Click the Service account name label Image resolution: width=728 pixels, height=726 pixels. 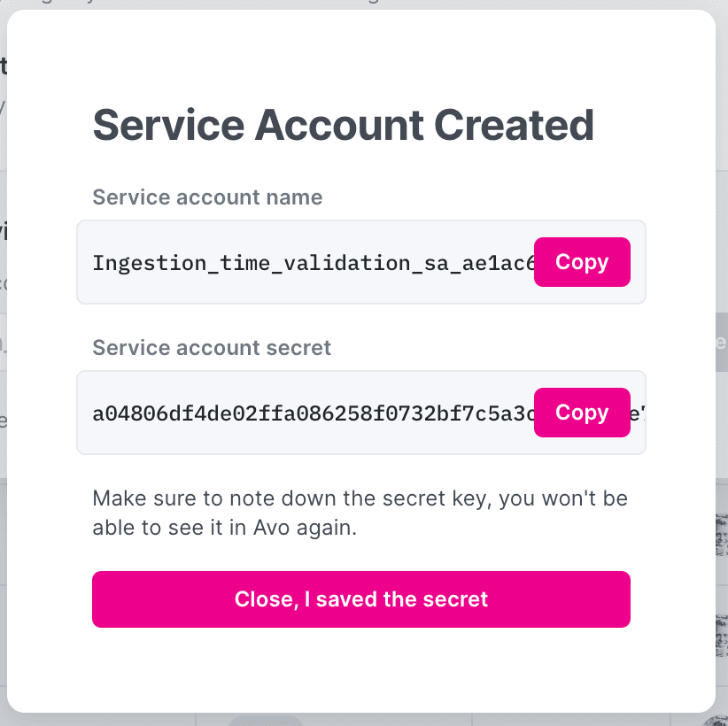207,197
